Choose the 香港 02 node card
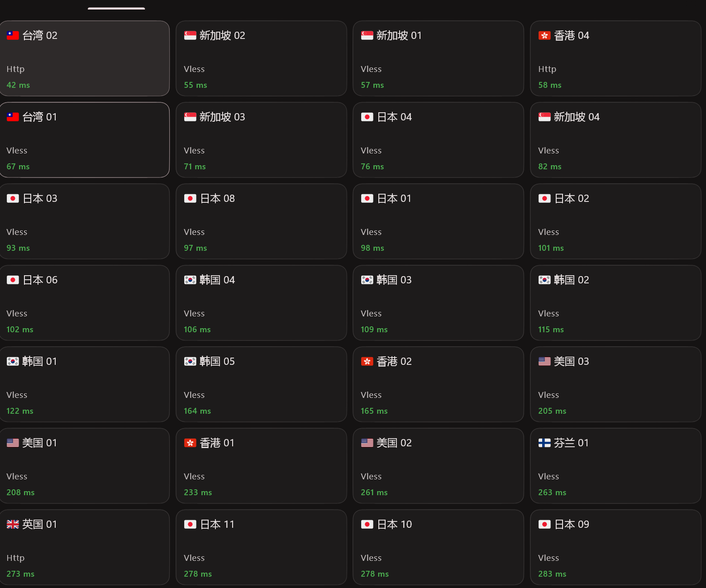This screenshot has height=588, width=706. [x=438, y=384]
